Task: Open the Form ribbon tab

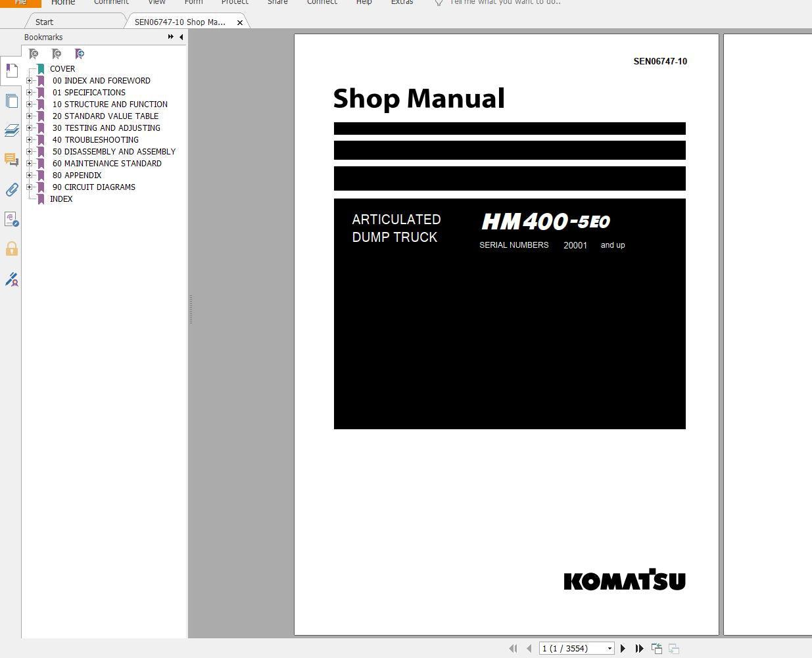Action: tap(194, 3)
